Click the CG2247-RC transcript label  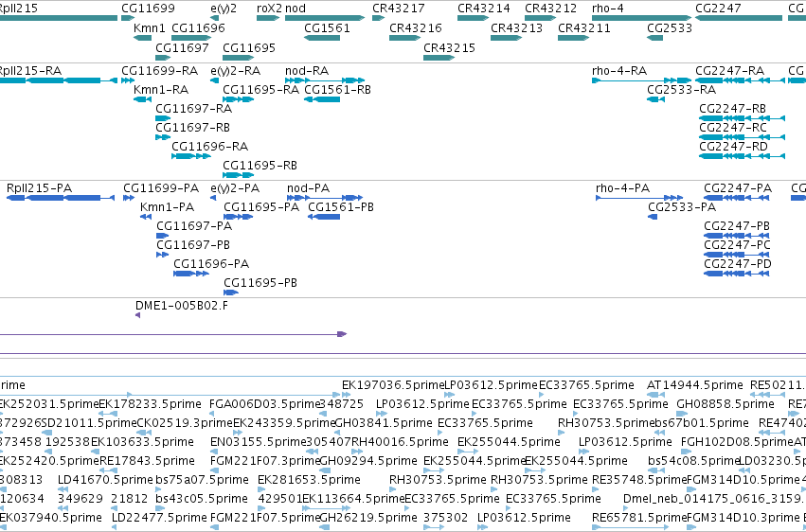point(733,128)
